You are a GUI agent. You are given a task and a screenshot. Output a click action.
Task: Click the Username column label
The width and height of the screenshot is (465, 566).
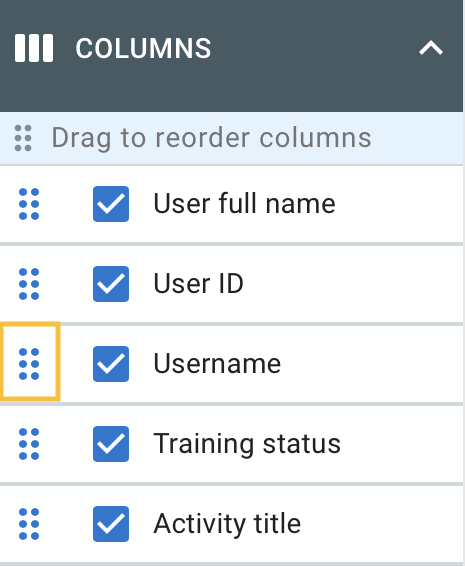point(217,364)
